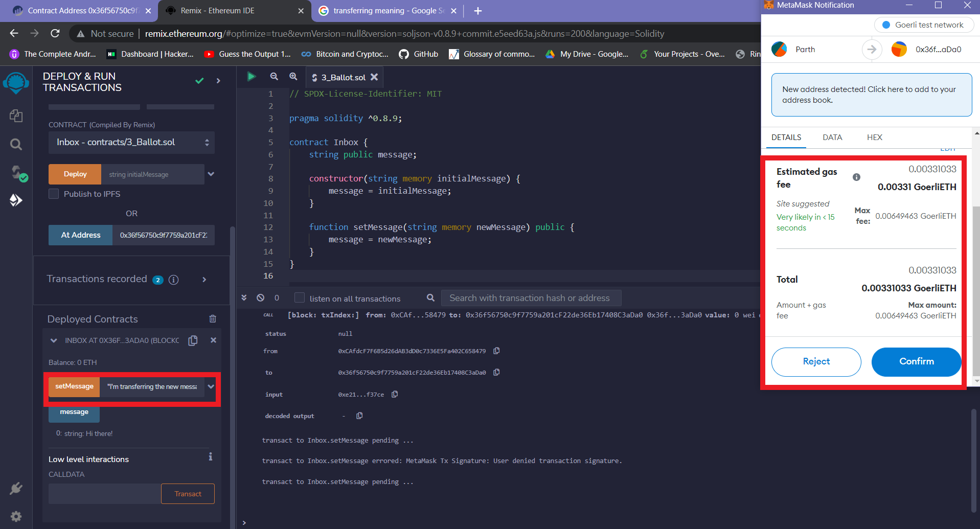The height and width of the screenshot is (529, 980).
Task: Switch to MetaMask HEX tab
Action: click(x=875, y=137)
